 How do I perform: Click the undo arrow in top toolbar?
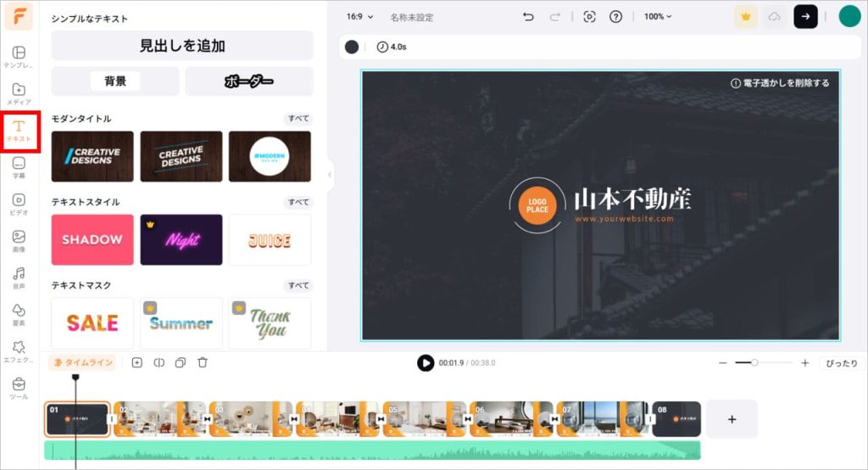coord(528,17)
